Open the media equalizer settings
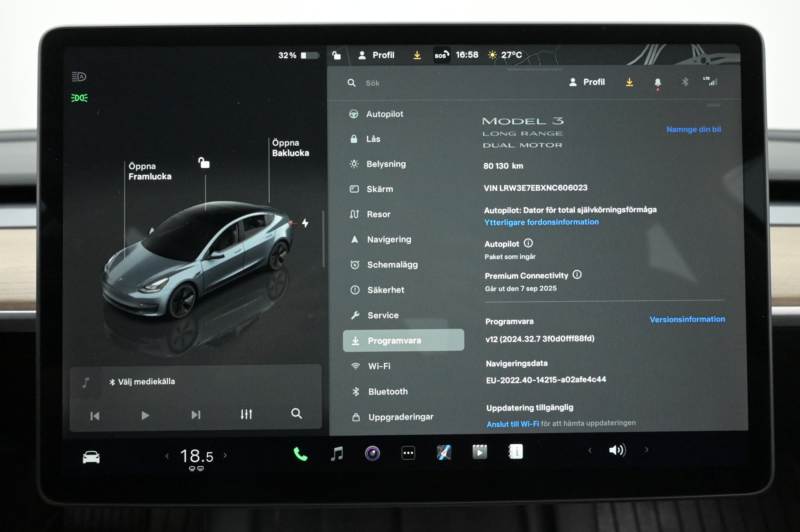This screenshot has height=532, width=800. pos(246,414)
